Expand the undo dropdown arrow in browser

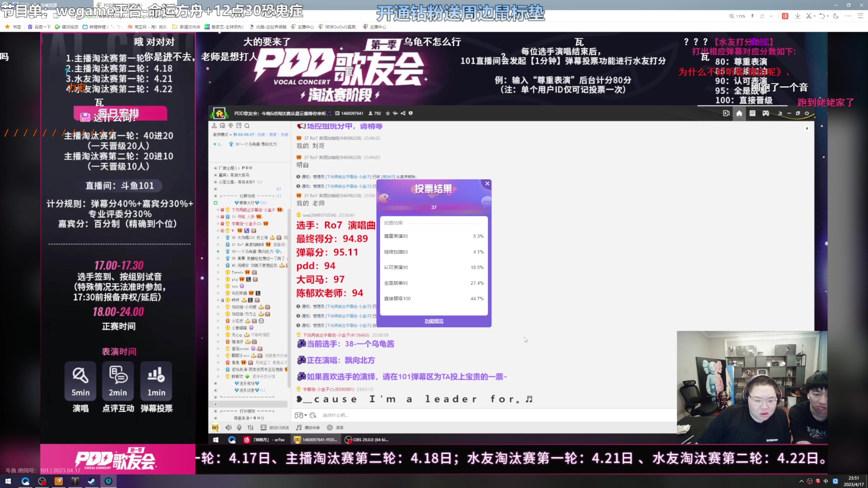828,16
